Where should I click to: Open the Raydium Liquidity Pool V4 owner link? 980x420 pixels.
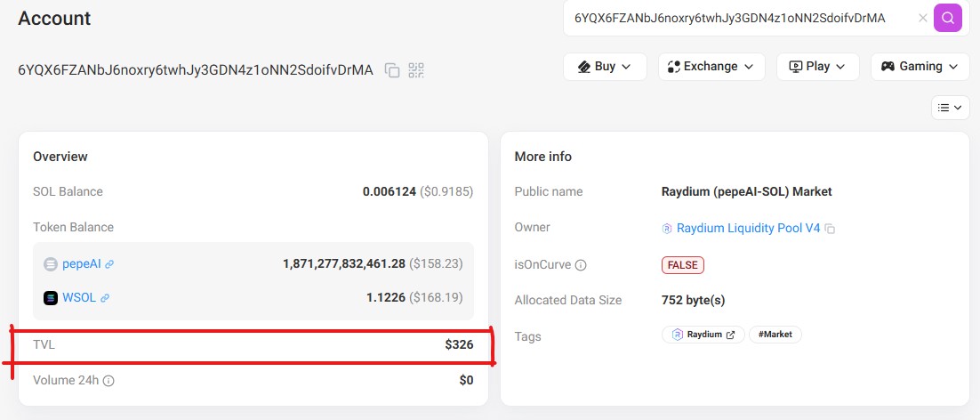(748, 228)
